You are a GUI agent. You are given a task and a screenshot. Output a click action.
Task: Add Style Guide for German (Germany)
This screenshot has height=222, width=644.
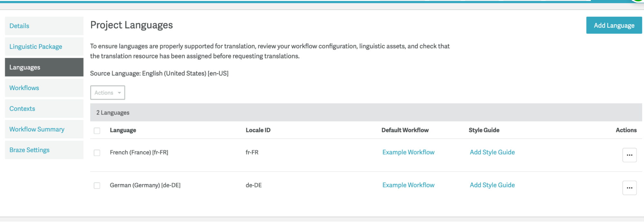tap(492, 185)
